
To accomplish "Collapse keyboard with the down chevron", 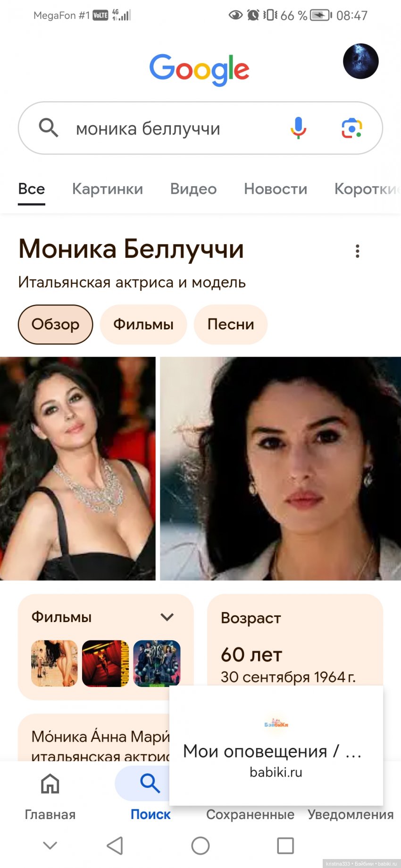I will pos(50,845).
